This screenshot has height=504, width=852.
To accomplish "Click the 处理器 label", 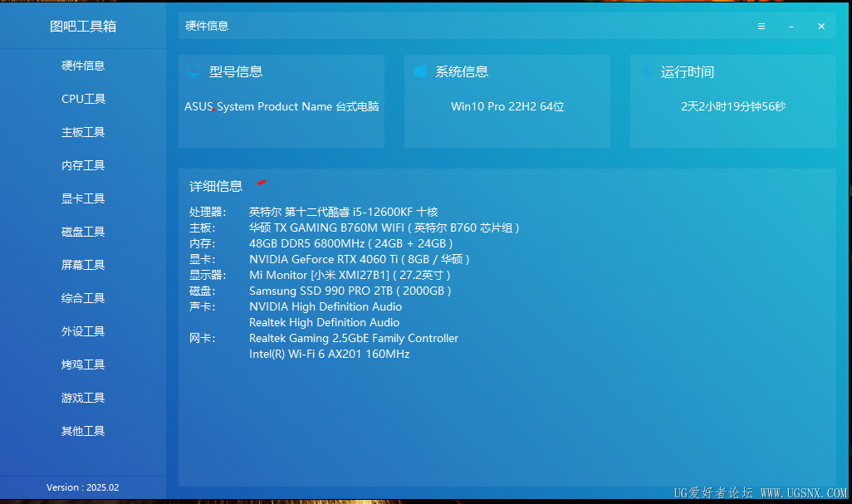I will tap(208, 212).
